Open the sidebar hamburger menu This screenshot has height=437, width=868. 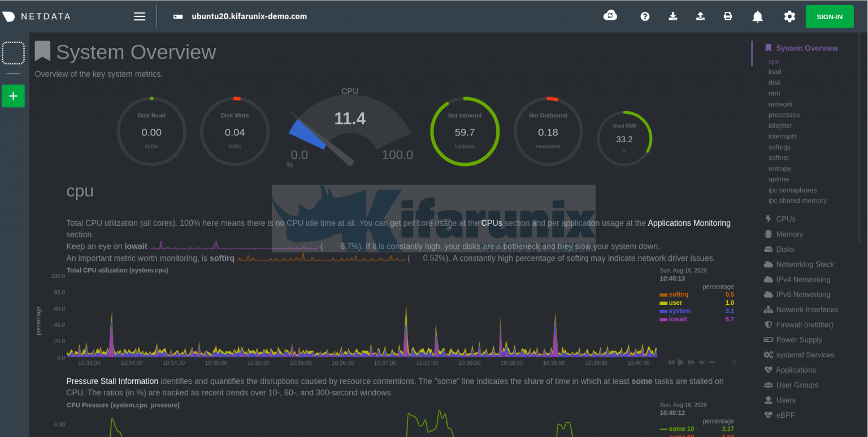click(x=140, y=16)
